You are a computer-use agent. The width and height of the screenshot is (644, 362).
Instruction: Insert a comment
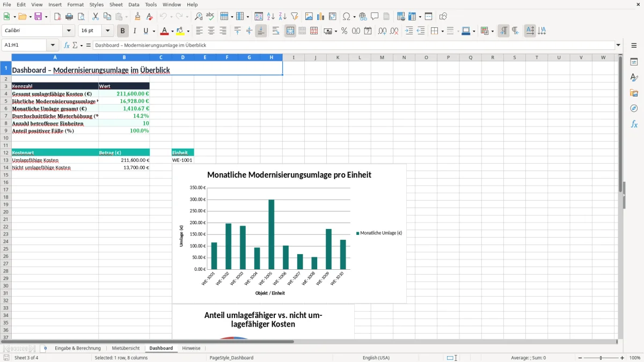tap(375, 17)
